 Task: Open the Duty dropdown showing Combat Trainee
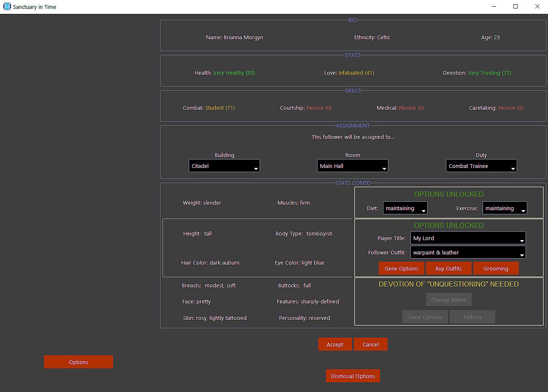[481, 166]
